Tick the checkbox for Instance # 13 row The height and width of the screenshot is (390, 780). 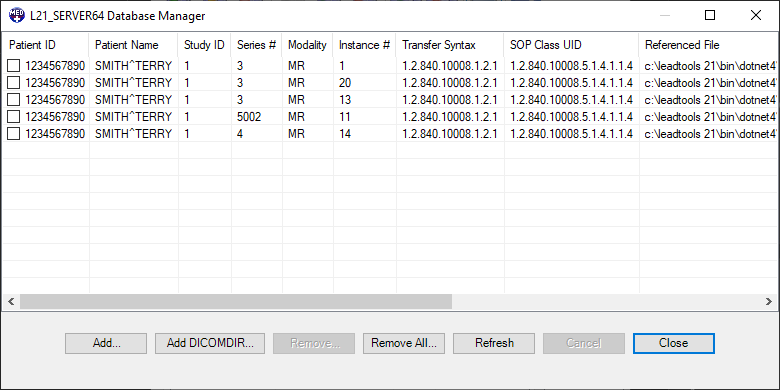point(14,99)
